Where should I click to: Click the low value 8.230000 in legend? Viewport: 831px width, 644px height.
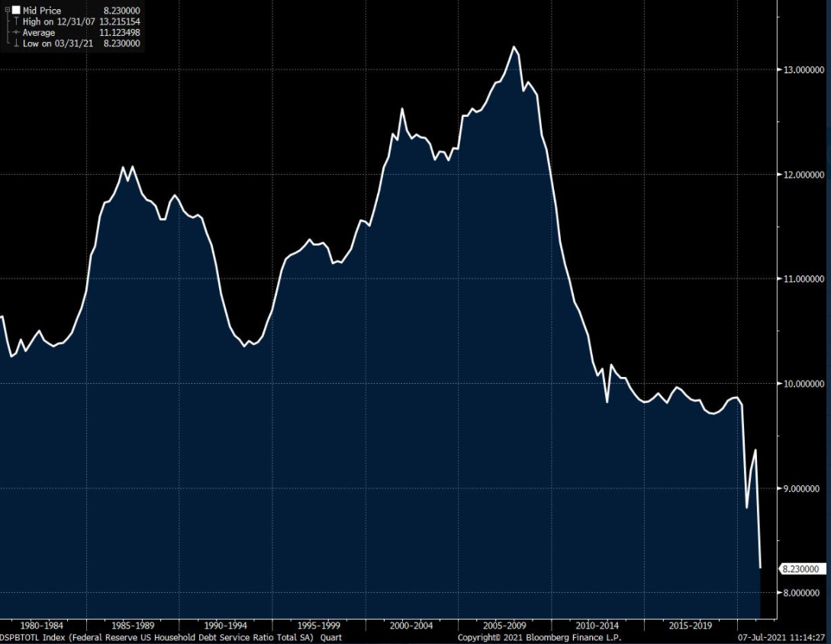122,44
